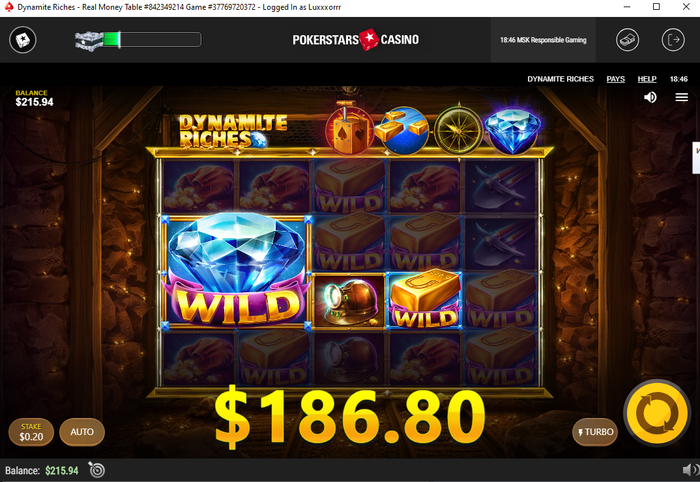
Task: Click the dynamite detonator collection icon
Action: pos(350,129)
